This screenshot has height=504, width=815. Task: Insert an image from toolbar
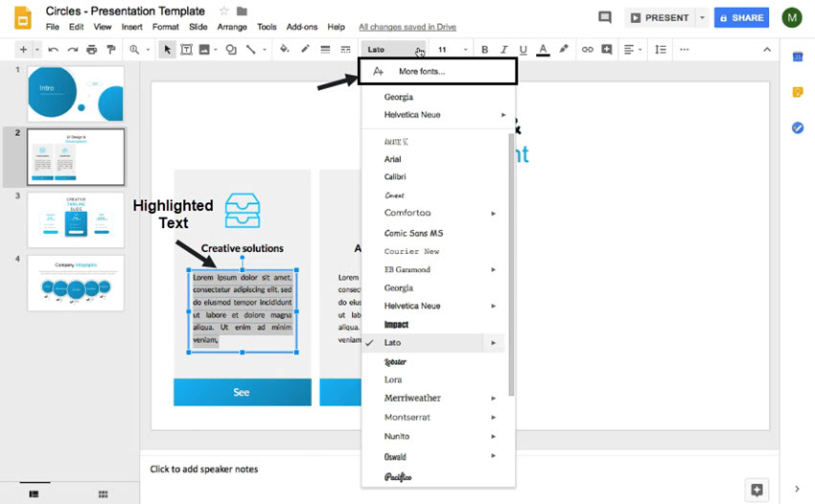[x=204, y=50]
